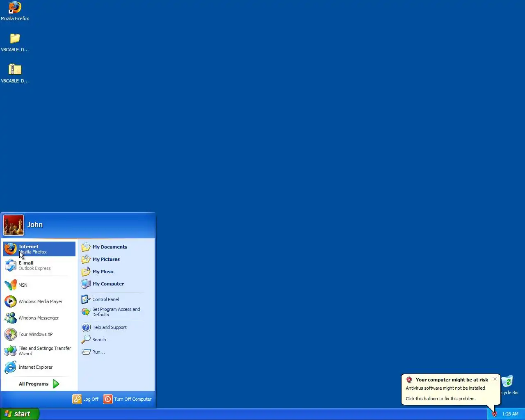525x420 pixels.
Task: Launch MSN from the Start menu
Action: click(x=39, y=285)
